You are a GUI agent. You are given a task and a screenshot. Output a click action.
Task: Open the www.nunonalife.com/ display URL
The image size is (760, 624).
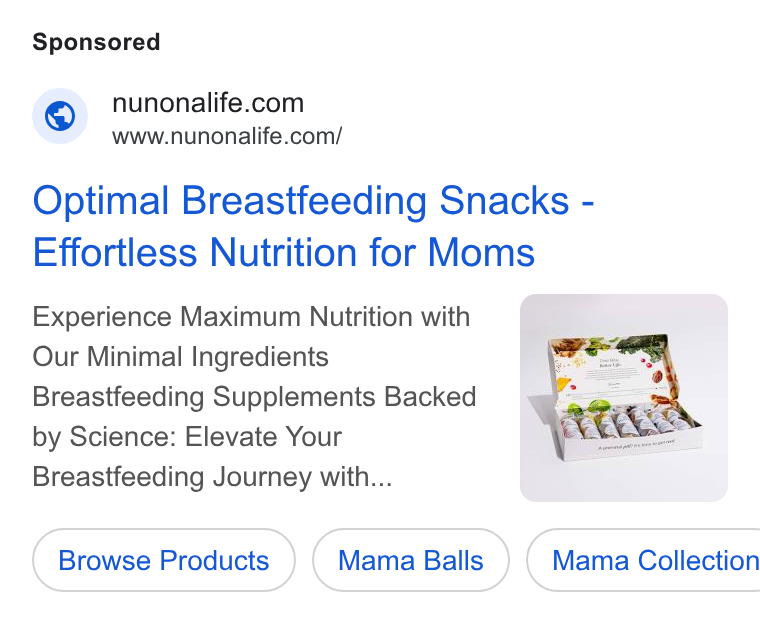(227, 136)
